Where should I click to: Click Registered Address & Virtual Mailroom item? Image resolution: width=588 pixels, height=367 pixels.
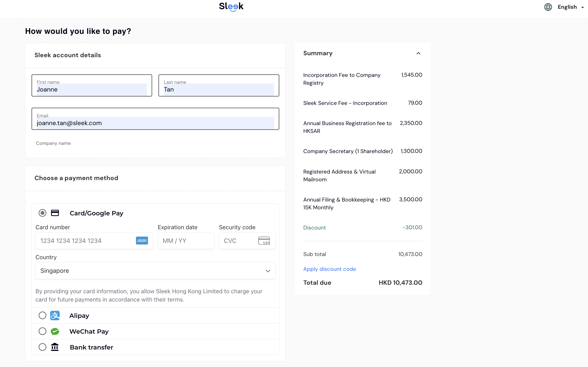tap(339, 175)
